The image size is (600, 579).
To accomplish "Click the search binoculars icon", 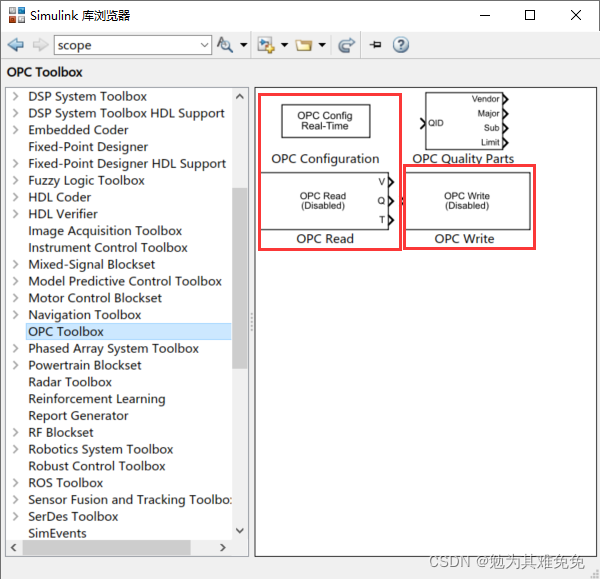I will (225, 45).
